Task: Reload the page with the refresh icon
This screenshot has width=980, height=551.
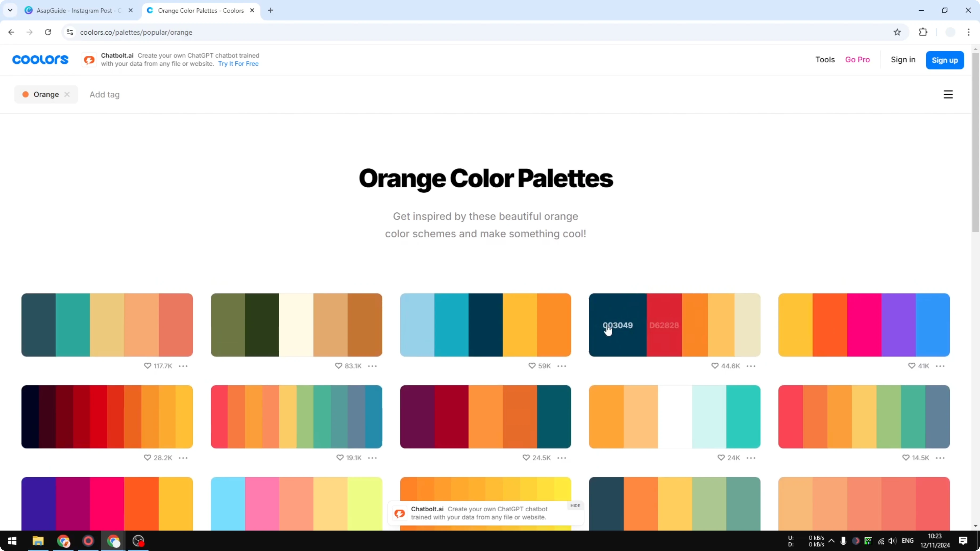Action: (48, 32)
